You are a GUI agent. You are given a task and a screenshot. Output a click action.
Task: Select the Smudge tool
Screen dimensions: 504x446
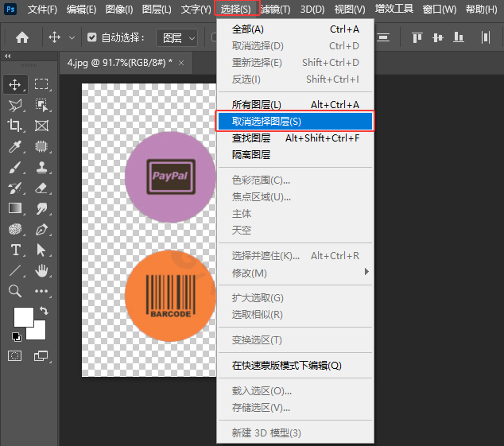41,208
